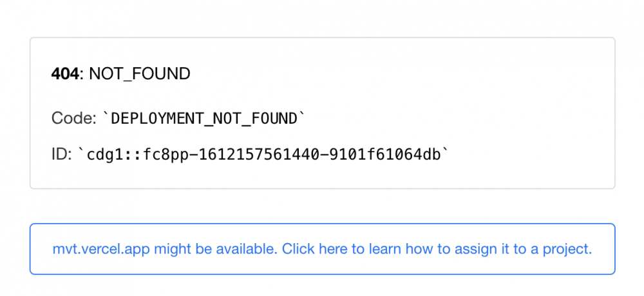Click the bold 404 error number
The height and width of the screenshot is (296, 644).
click(x=64, y=74)
